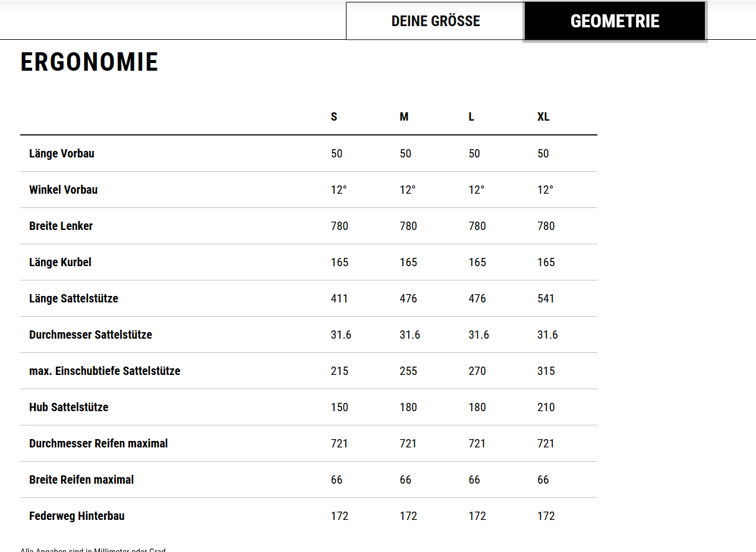Select the Hub Sattelstütze row label
This screenshot has width=756, height=552.
[x=68, y=407]
